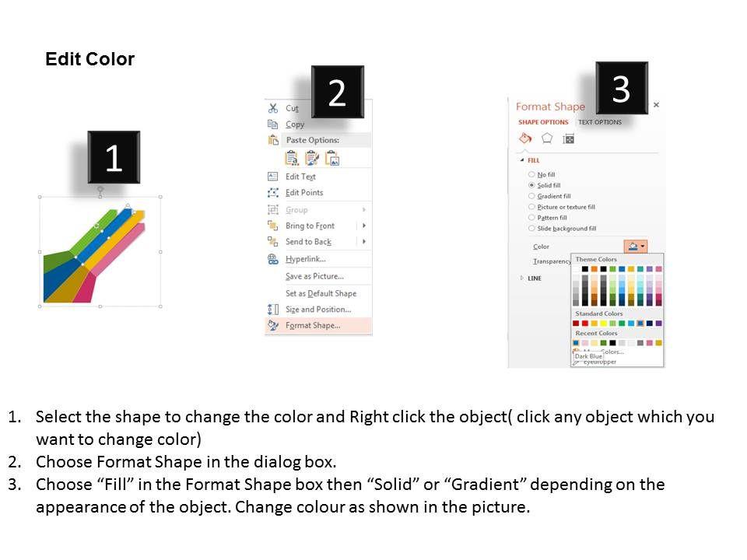Open the fill Color dropdown button
This screenshot has height=560, width=747.
[637, 247]
